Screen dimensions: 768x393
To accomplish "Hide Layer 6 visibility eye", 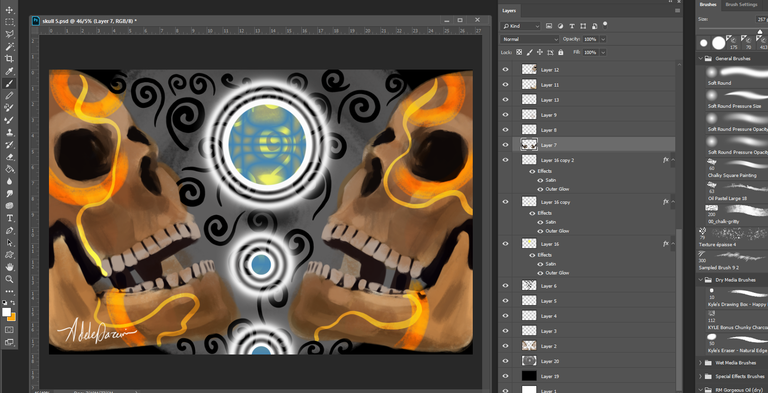I will tap(505, 286).
